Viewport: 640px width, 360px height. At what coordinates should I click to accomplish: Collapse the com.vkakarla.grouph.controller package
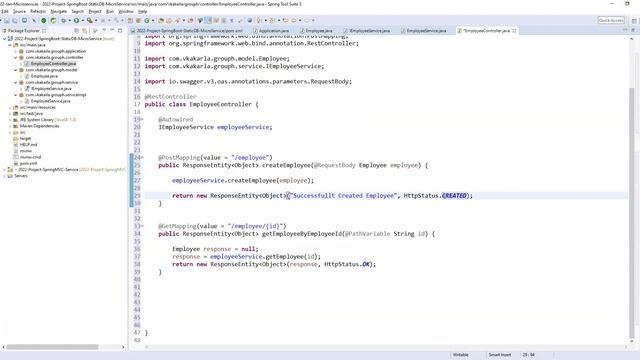[16, 58]
